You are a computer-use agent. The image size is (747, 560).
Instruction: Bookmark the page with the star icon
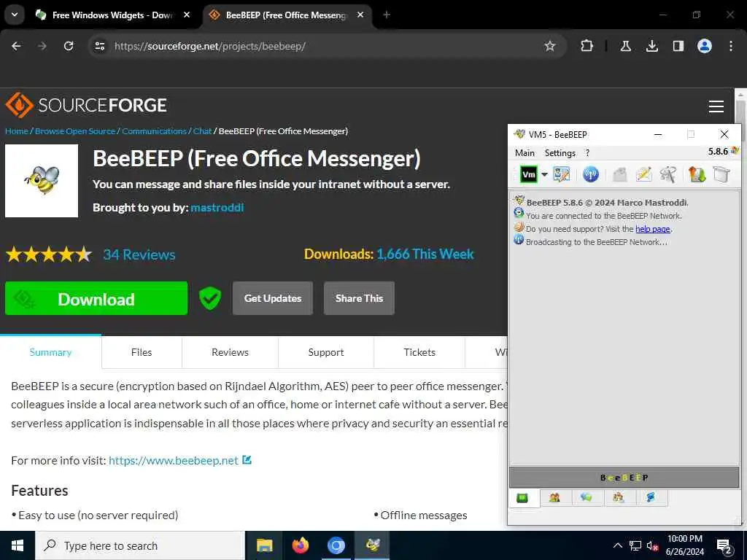550,46
